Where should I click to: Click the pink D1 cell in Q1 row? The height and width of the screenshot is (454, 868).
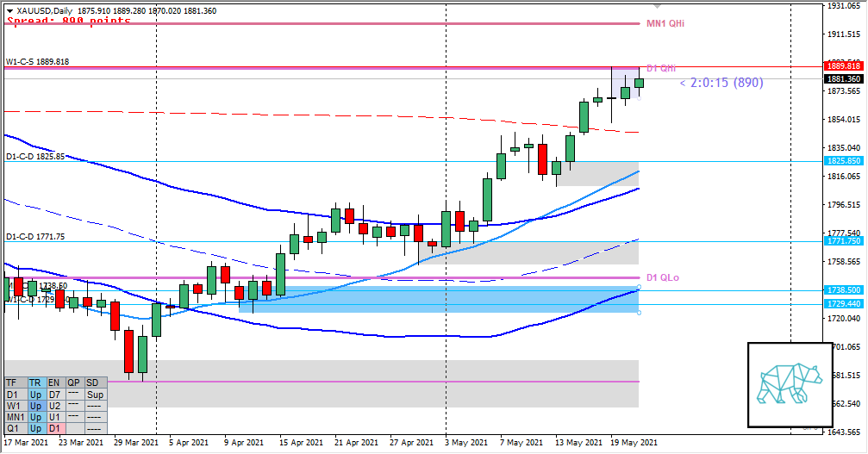(54, 428)
